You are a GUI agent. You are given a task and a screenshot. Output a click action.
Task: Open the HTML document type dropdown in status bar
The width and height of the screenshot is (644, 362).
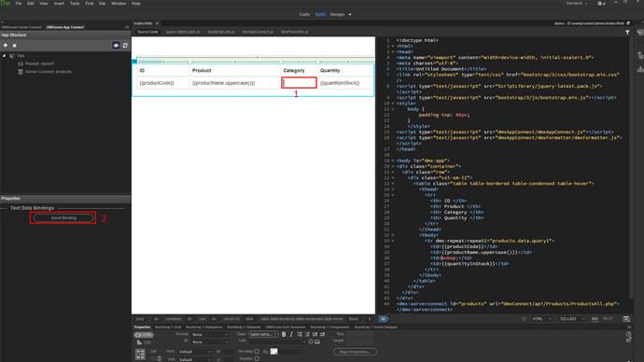point(541,319)
